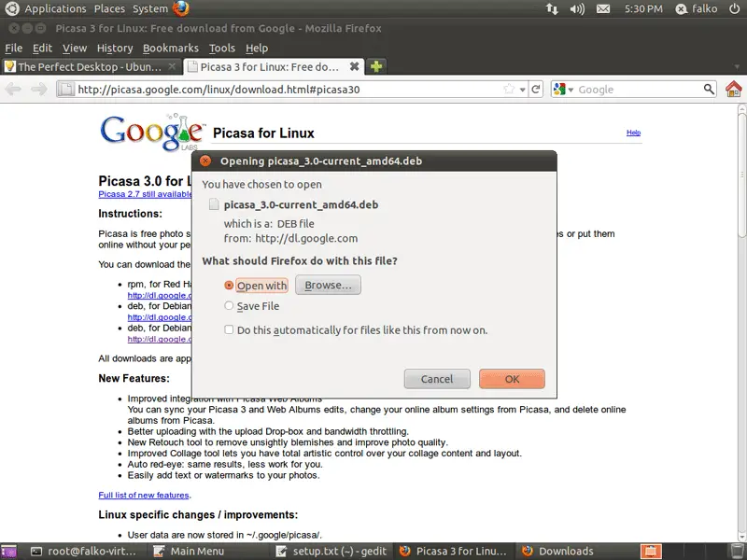Click the rpm for Red Hat download link
747x560 pixels.
click(160, 295)
